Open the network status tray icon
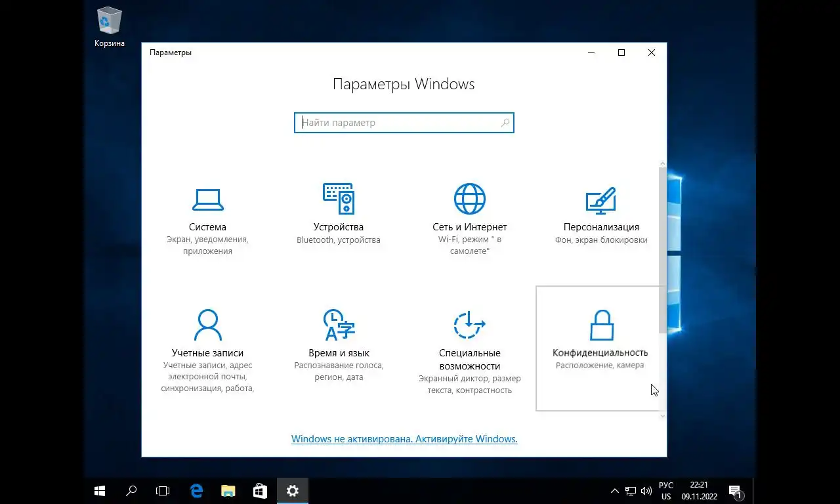The height and width of the screenshot is (504, 840). pyautogui.click(x=631, y=491)
